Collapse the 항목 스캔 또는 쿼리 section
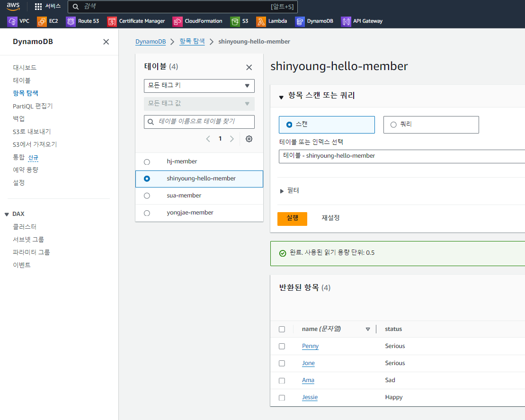The image size is (525, 420). click(x=281, y=97)
